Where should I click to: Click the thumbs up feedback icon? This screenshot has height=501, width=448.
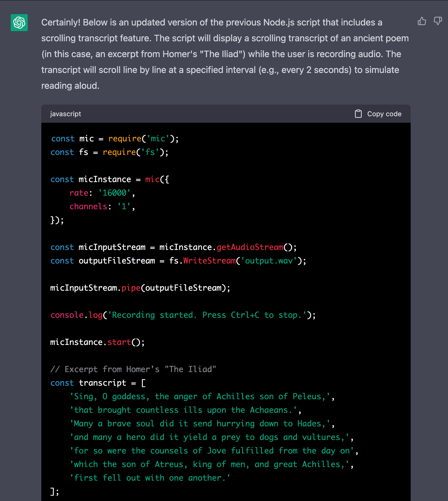(422, 21)
